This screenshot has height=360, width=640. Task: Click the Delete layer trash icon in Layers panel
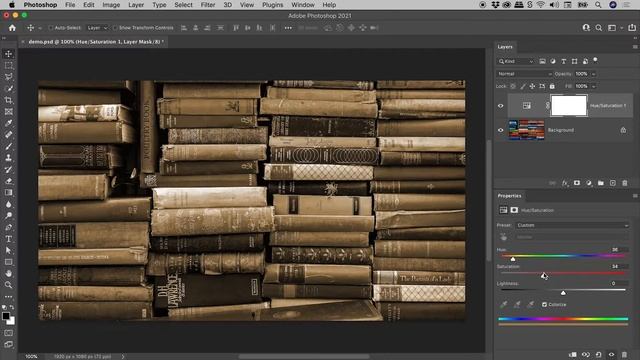click(624, 183)
